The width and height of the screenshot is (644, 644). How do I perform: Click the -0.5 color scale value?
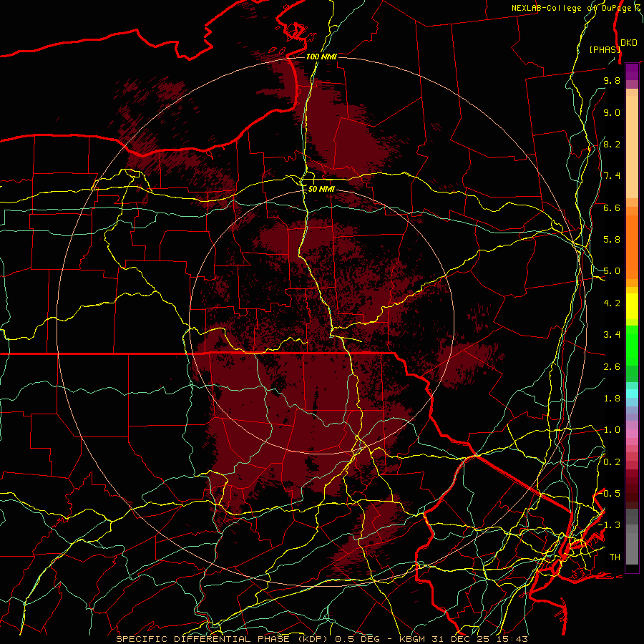[610, 494]
